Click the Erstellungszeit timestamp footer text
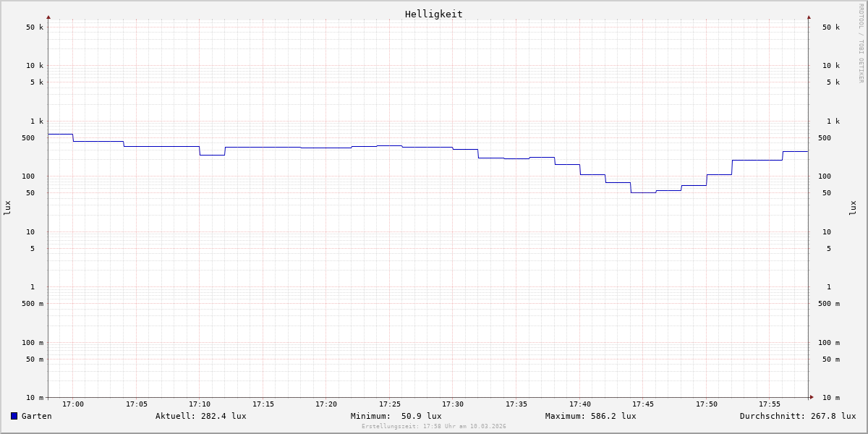Viewport: 868px width, 434px height. (x=434, y=427)
